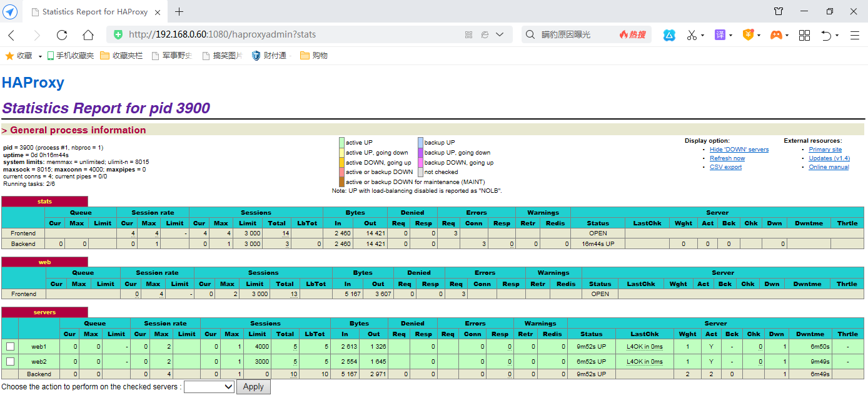Open 搞笑图片 bookmark

tap(222, 56)
